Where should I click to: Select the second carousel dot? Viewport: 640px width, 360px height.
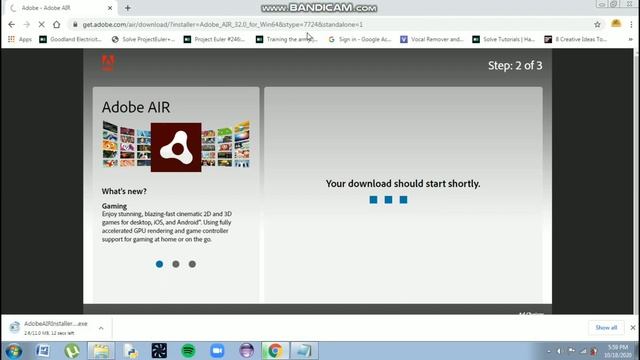176,264
